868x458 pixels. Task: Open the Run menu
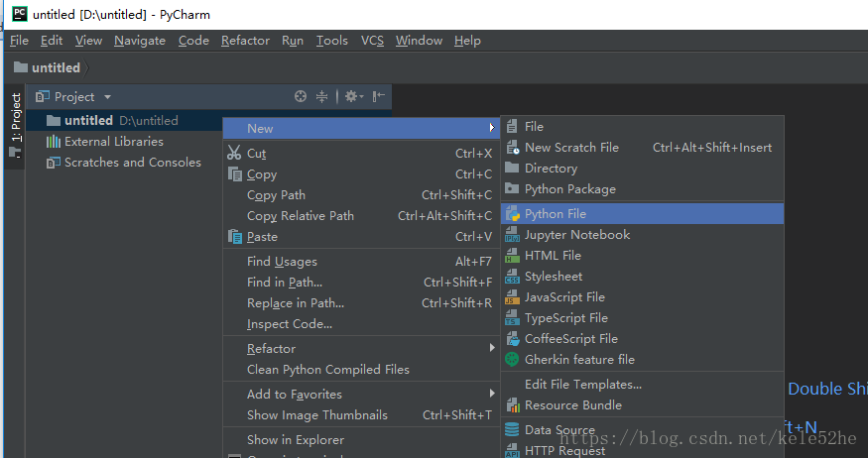[x=293, y=41]
